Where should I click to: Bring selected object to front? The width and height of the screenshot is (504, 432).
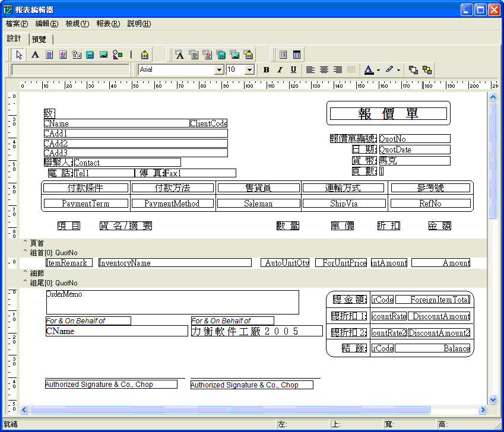tap(413, 69)
